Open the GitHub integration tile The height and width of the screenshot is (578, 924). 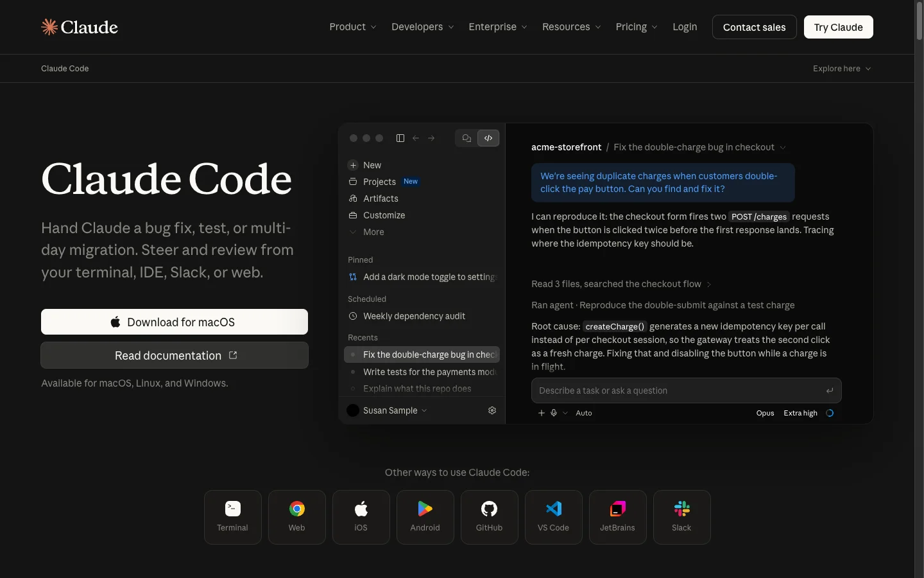[x=489, y=517]
